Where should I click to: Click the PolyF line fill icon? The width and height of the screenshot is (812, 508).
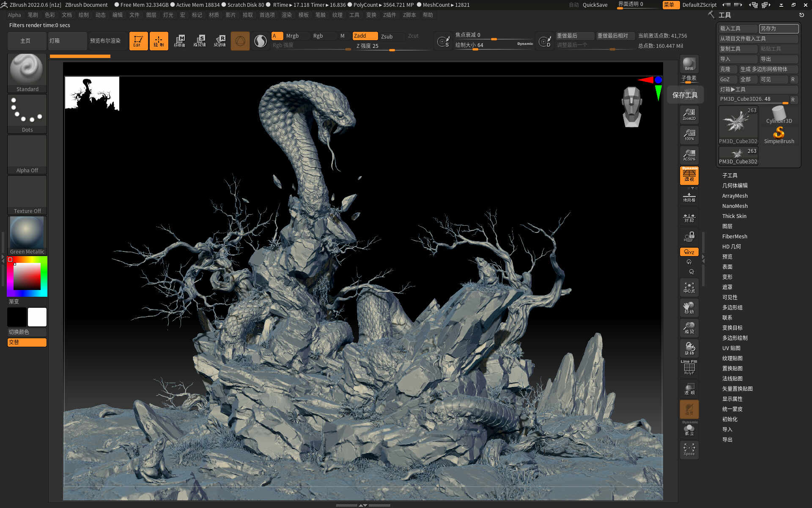click(x=689, y=368)
